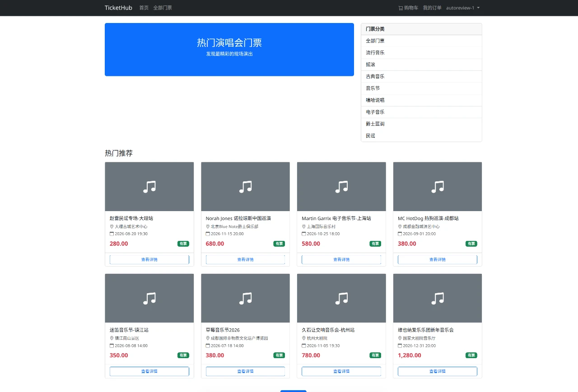Screen dimensions: 578x392
Task: Select the 爵士蓝调 category
Action: tap(421, 124)
